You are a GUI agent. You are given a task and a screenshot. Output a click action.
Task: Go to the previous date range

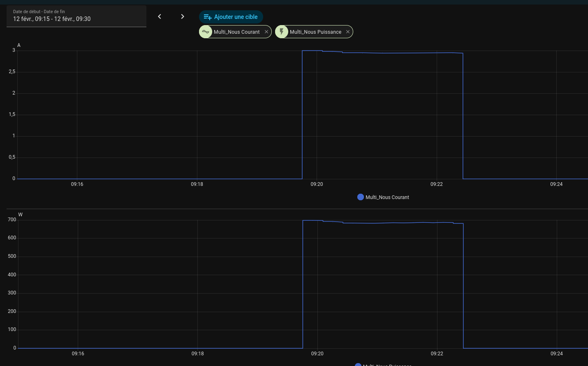(160, 16)
